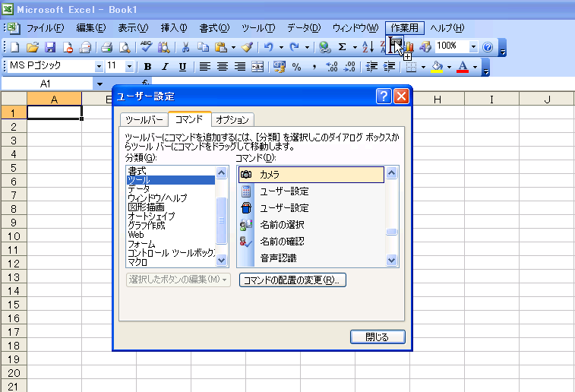The image size is (575, 392).
Task: Open the ファイル menu
Action: pyautogui.click(x=45, y=28)
